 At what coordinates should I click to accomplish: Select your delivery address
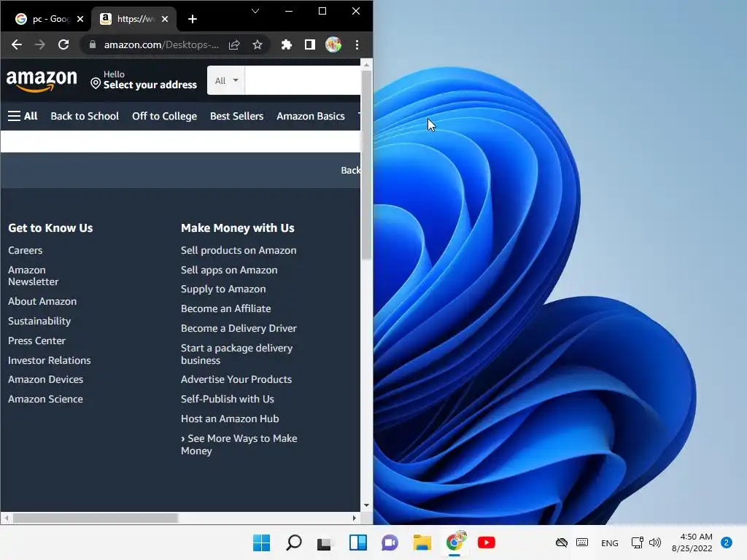click(144, 80)
